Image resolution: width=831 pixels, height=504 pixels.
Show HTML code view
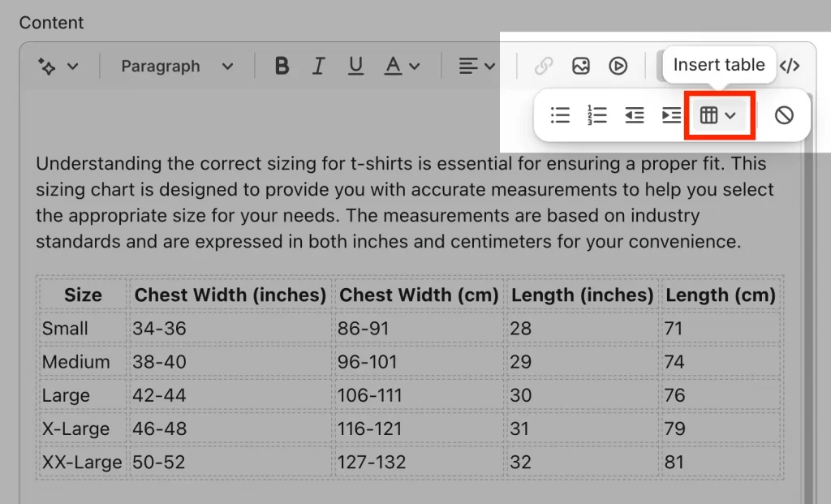790,67
